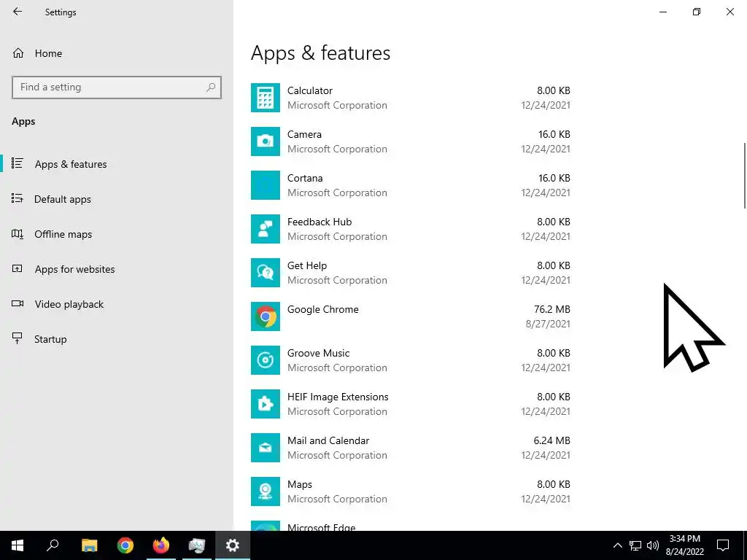The height and width of the screenshot is (560, 747).
Task: Open network status in system tray
Action: click(635, 545)
